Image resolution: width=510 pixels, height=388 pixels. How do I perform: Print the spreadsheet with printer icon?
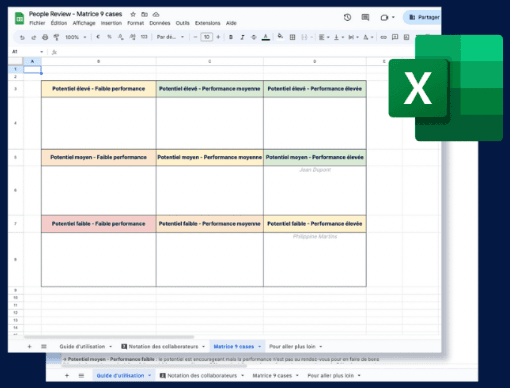pyautogui.click(x=45, y=37)
